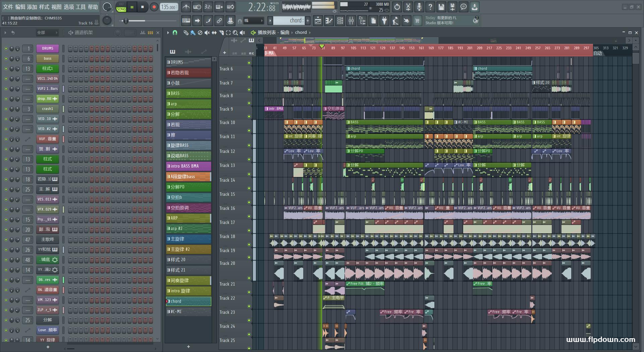
Task: Select the crash1 channel button
Action: click(48, 109)
